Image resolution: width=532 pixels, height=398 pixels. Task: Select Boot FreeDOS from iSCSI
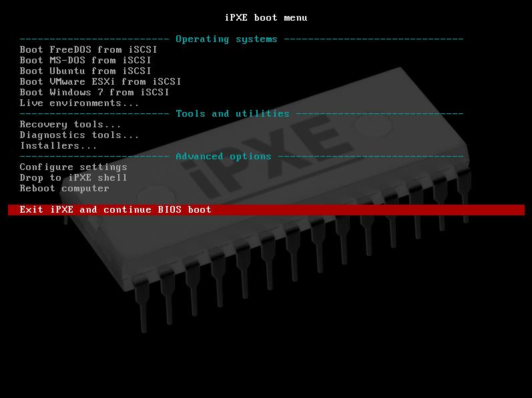pyautogui.click(x=88, y=50)
